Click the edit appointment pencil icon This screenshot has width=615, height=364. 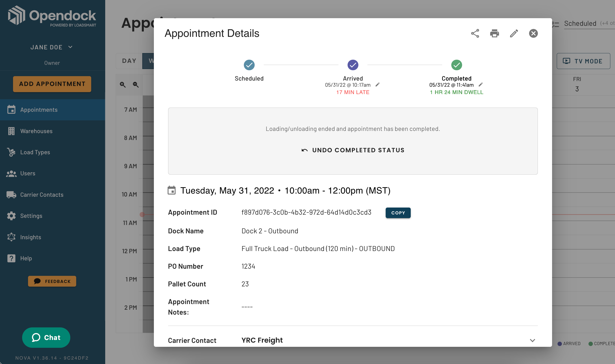pyautogui.click(x=514, y=33)
